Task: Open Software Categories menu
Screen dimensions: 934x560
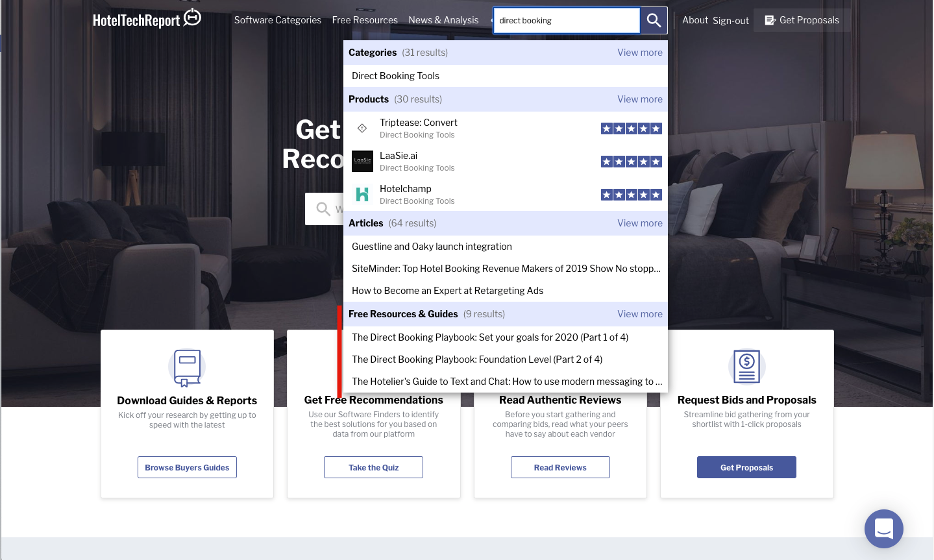Action: 278,20
